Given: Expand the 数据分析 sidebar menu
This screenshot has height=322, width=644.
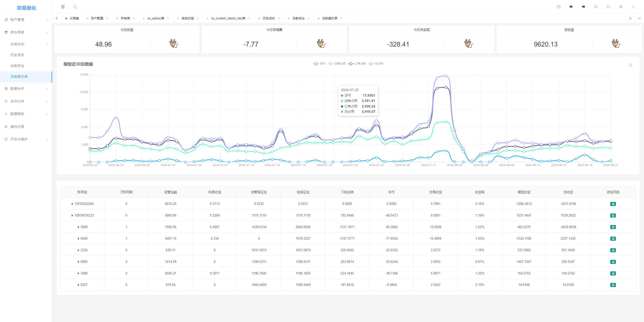Looking at the screenshot, I should [26, 89].
